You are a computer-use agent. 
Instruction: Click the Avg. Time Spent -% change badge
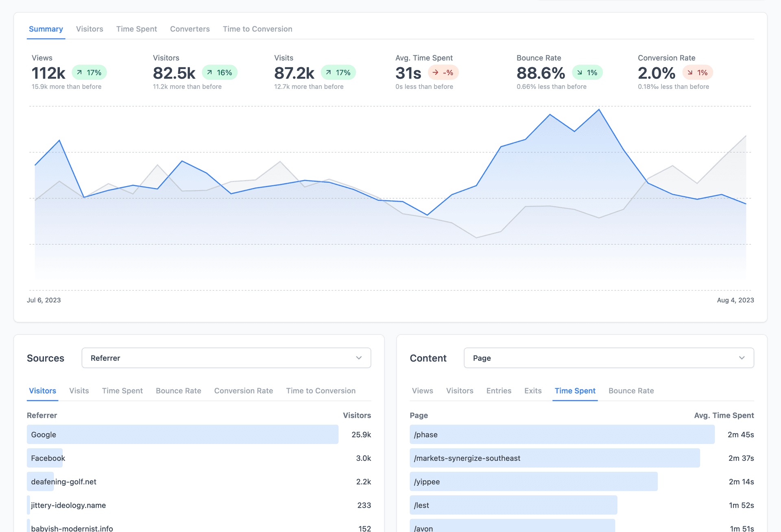[443, 72]
